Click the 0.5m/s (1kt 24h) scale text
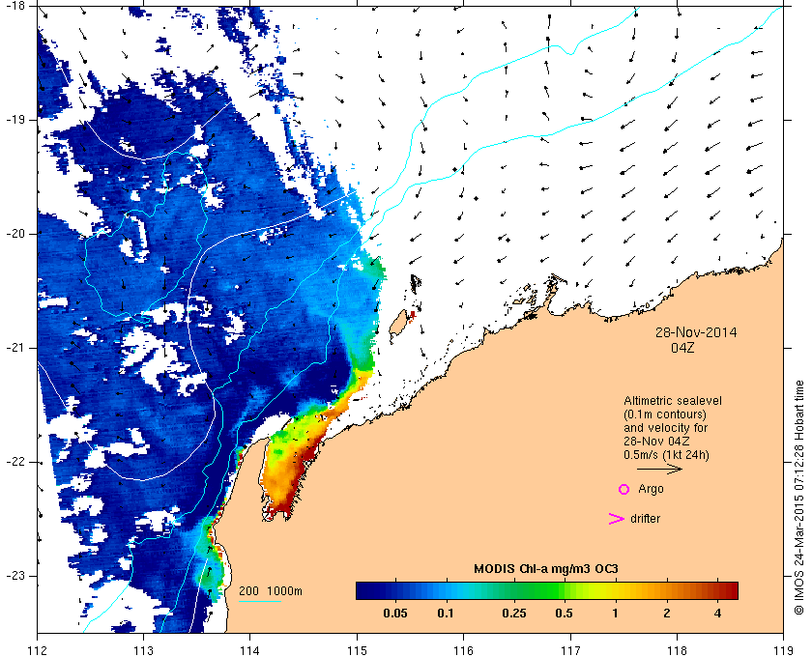 [666, 455]
